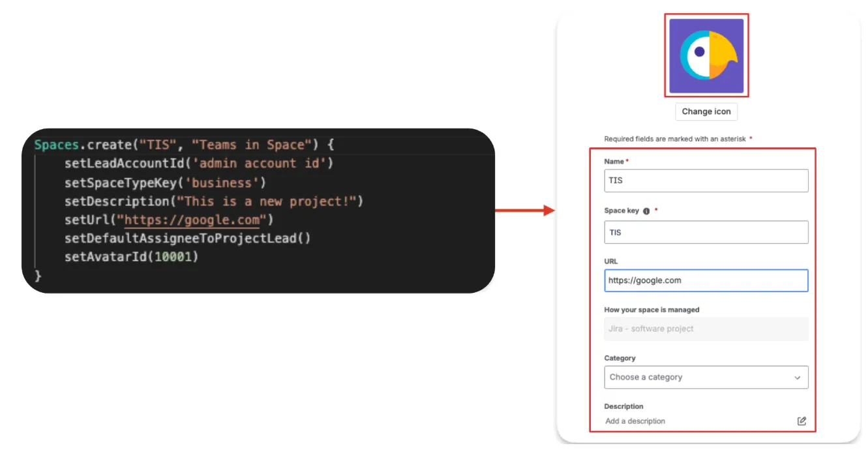This screenshot has width=868, height=450.
Task: Click the edit description pencil icon
Action: click(801, 421)
